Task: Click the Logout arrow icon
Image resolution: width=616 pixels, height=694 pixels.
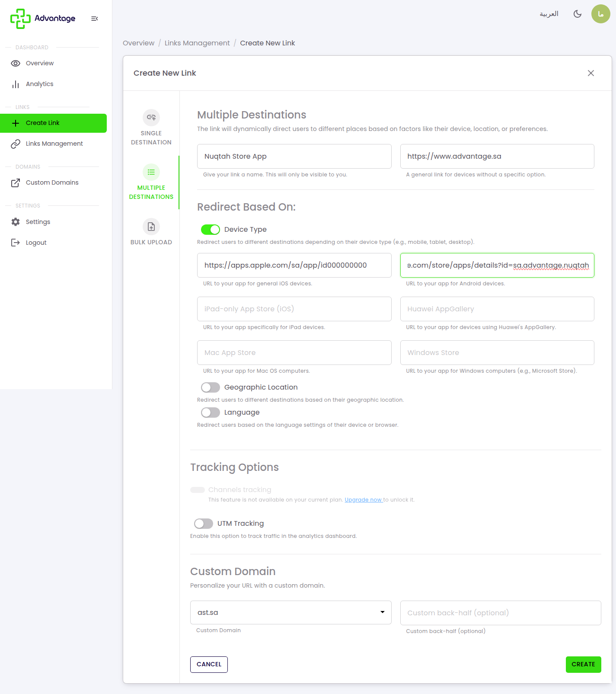Action: (16, 243)
